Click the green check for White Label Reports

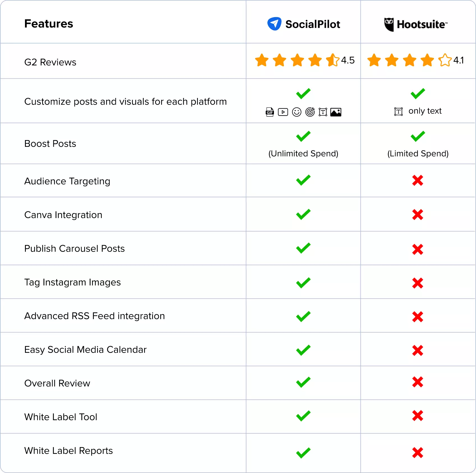tap(303, 453)
